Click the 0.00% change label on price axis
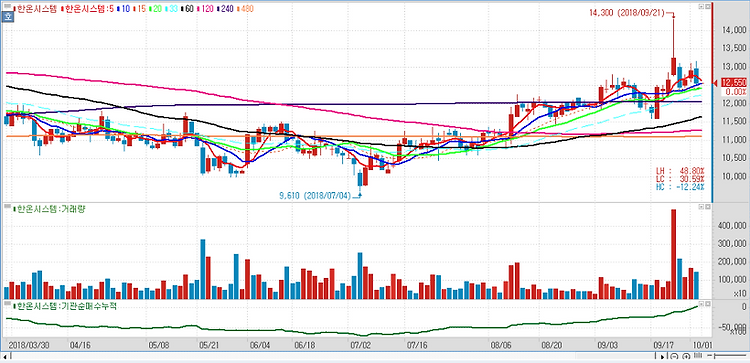 click(735, 91)
